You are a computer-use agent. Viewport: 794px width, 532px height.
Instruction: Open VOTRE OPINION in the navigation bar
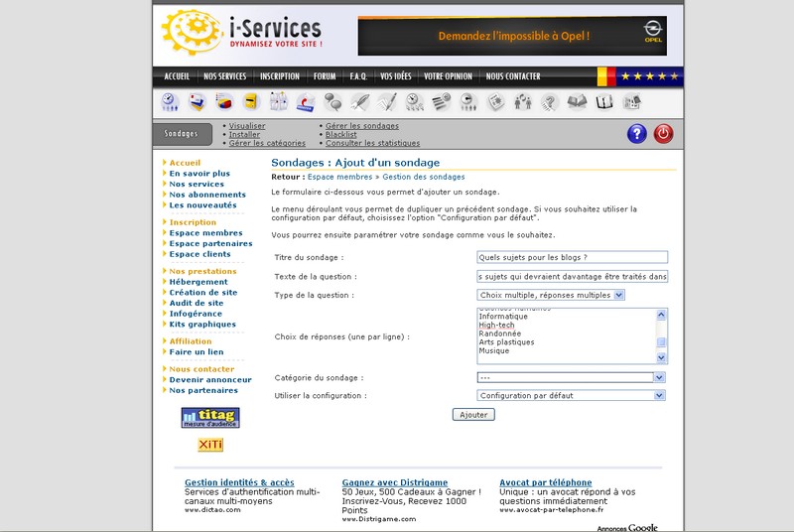[x=449, y=76]
